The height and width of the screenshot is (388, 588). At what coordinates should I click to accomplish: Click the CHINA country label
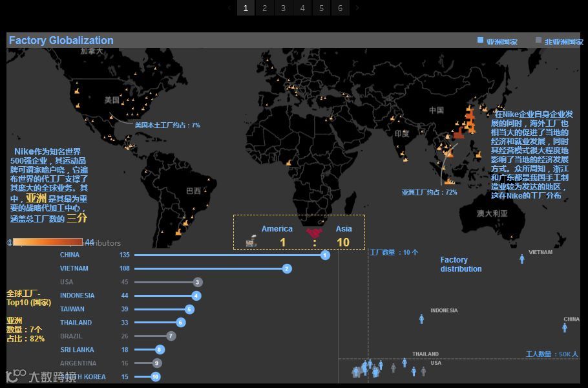point(70,255)
